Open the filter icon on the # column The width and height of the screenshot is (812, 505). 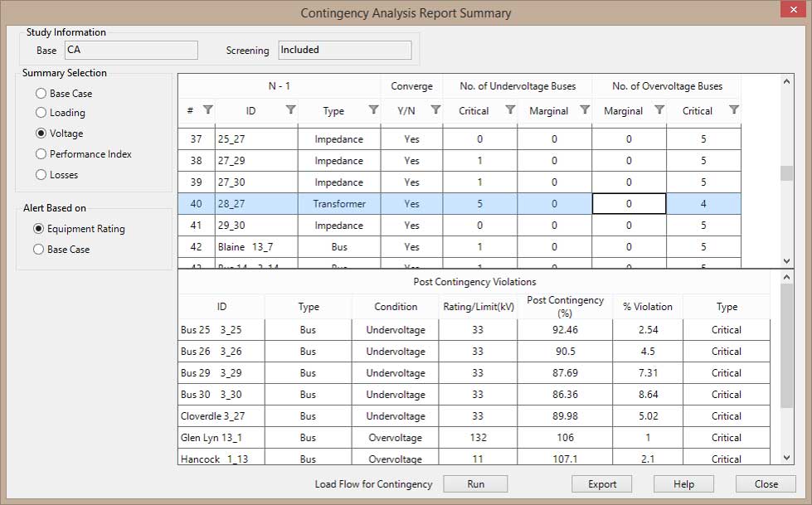(208, 110)
